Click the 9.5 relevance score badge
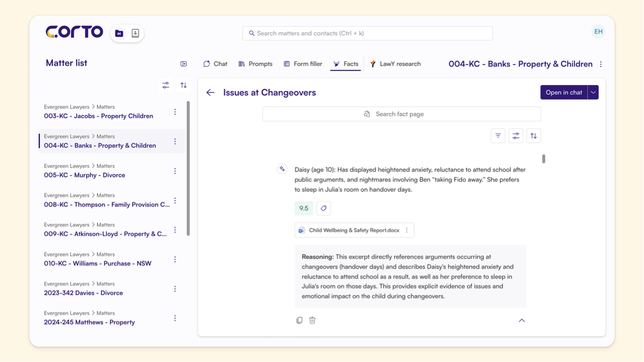 (x=304, y=208)
